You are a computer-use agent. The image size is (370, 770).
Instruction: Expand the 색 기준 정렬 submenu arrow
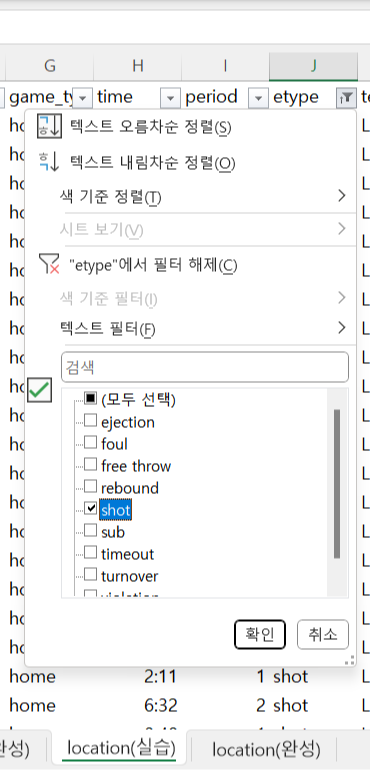point(342,197)
